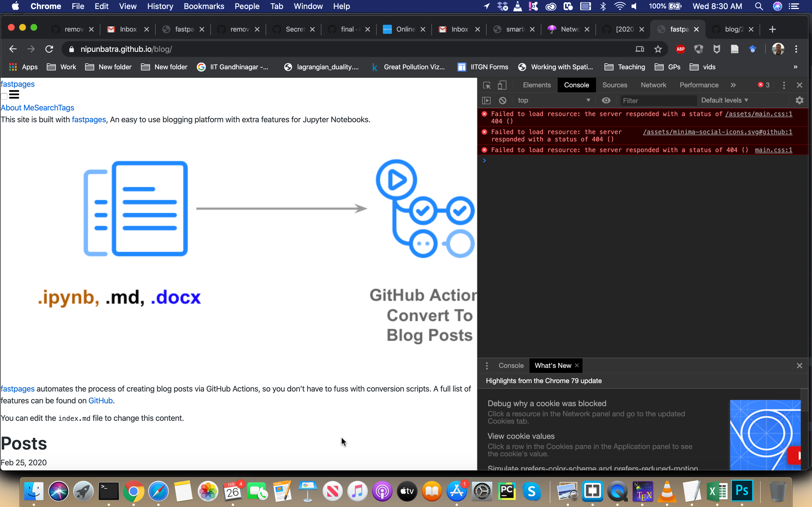The image size is (812, 507).
Task: Open the History menu in the menu bar
Action: coord(160,6)
